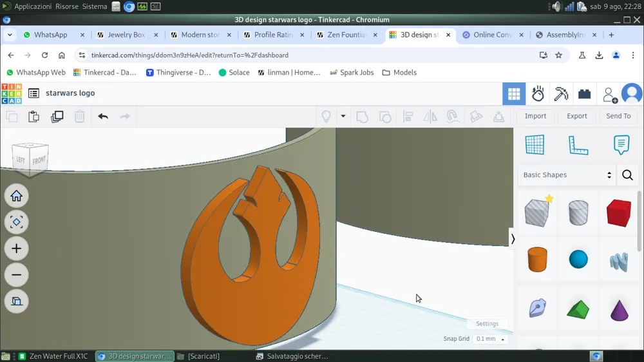Select the Ruler tool
Image resolution: width=644 pixels, height=362 pixels.
[578, 145]
